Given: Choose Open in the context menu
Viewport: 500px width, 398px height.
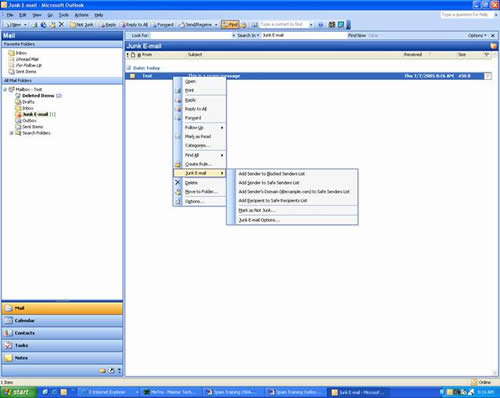Looking at the screenshot, I should (x=199, y=81).
